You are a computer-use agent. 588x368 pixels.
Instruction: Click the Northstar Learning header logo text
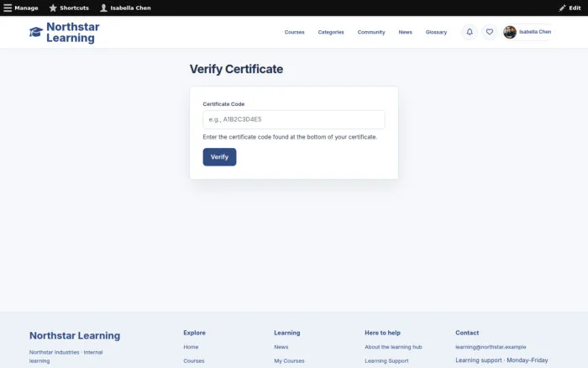(x=73, y=32)
